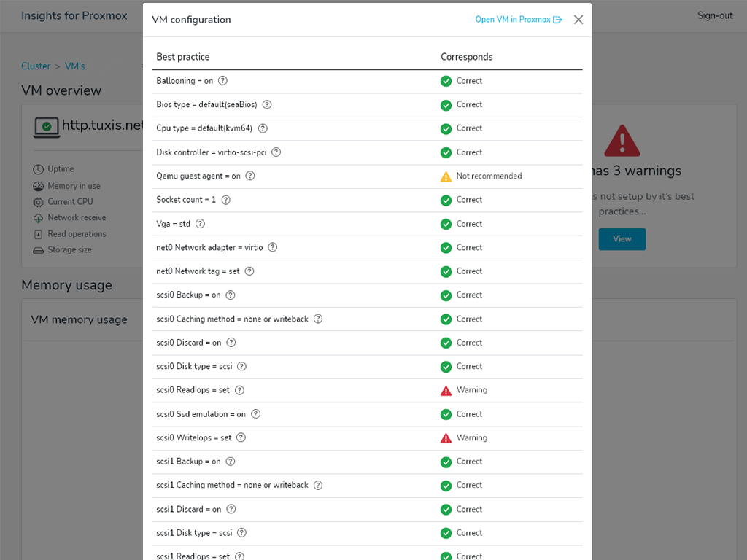Viewport: 747px width, 560px height.
Task: Click red Warning icon on scsi0 WriteIops row
Action: click(446, 438)
